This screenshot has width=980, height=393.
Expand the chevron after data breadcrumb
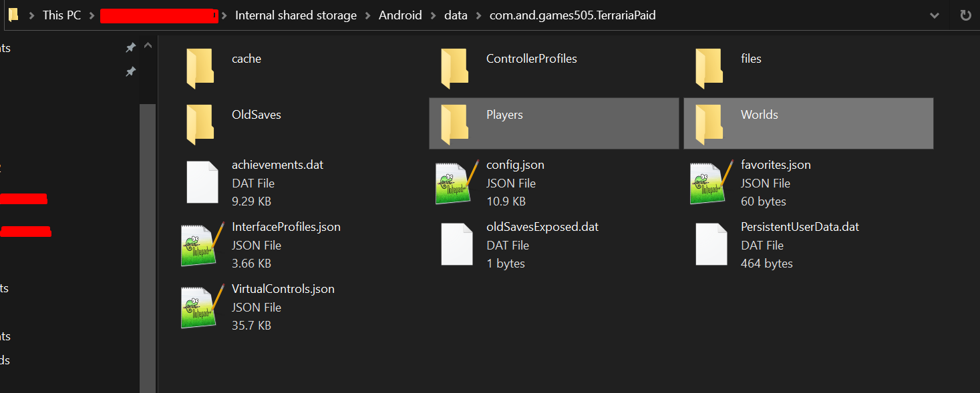(x=478, y=15)
